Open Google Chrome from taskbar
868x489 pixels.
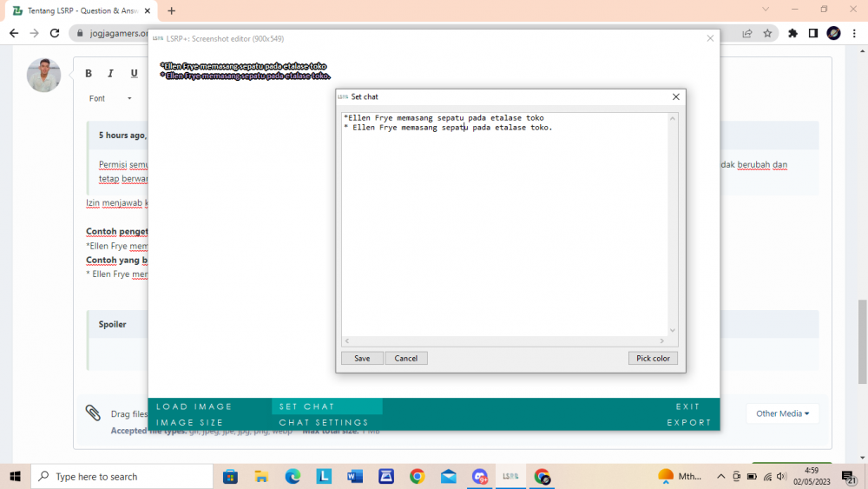[x=418, y=476]
